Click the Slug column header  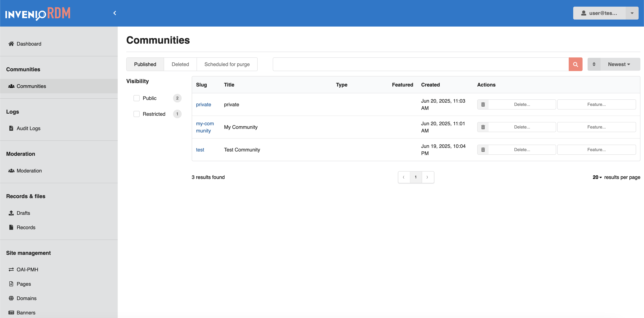201,85
